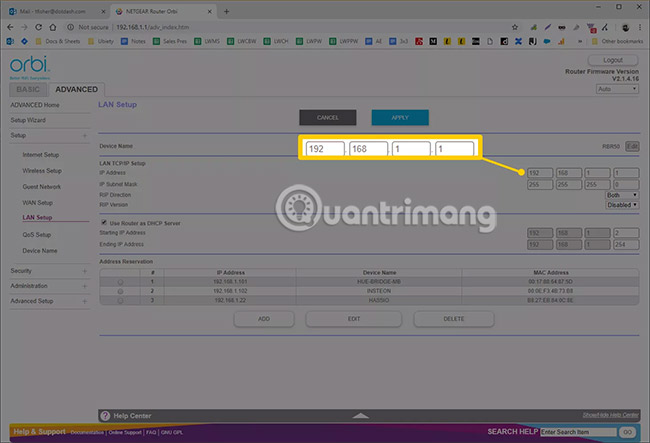
Task: Click the Help Center question mark icon
Action: pyautogui.click(x=106, y=415)
